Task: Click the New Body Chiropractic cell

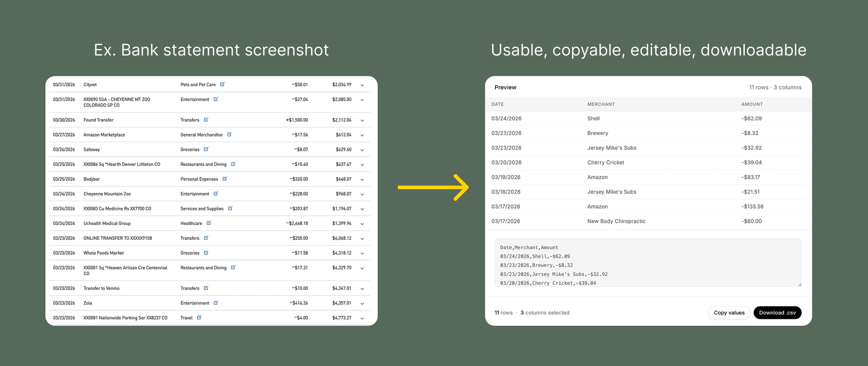Action: (616, 221)
